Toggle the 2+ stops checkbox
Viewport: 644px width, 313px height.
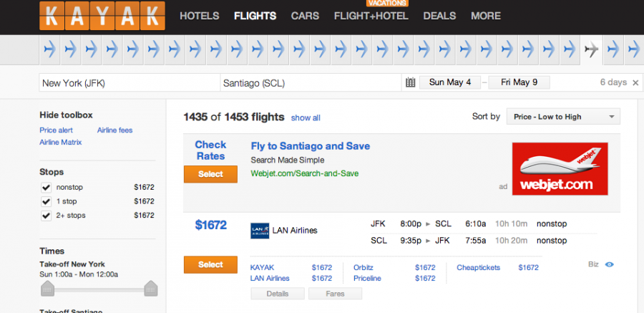coord(47,215)
